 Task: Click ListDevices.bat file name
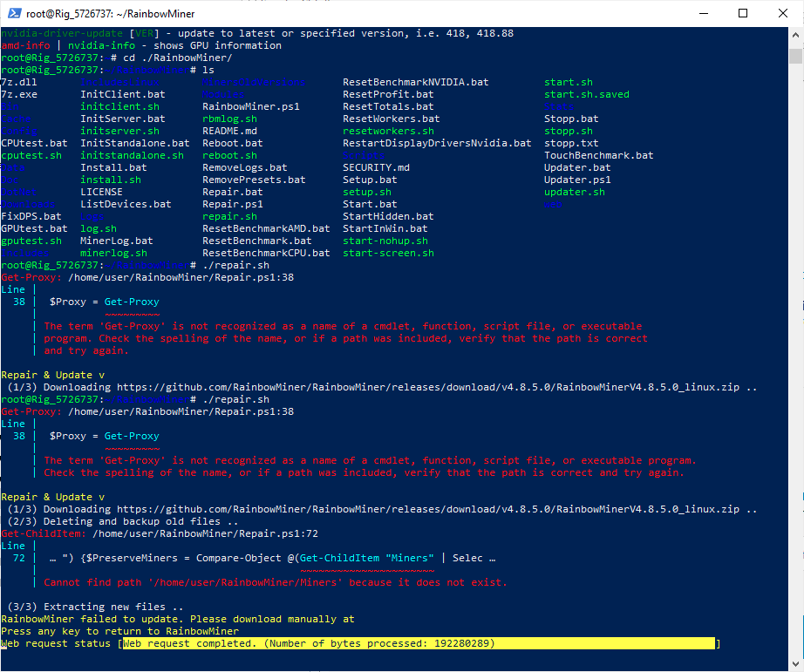click(126, 204)
